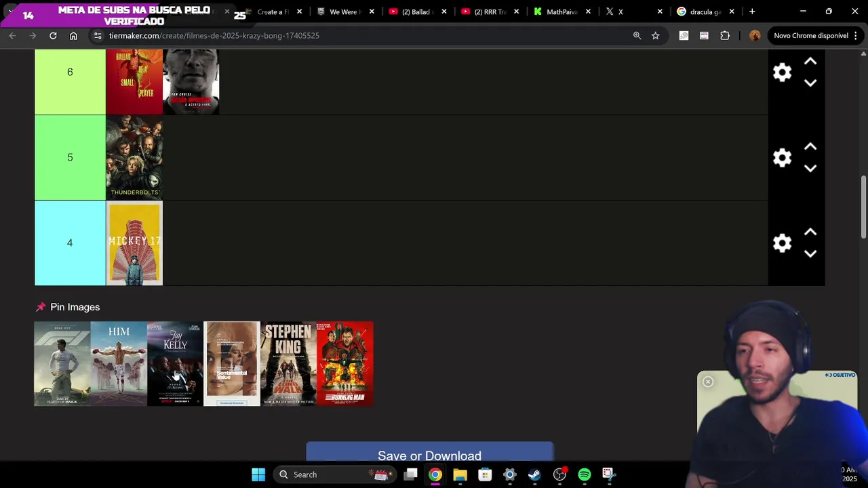Move tier row 6 up with arrow

(x=810, y=62)
